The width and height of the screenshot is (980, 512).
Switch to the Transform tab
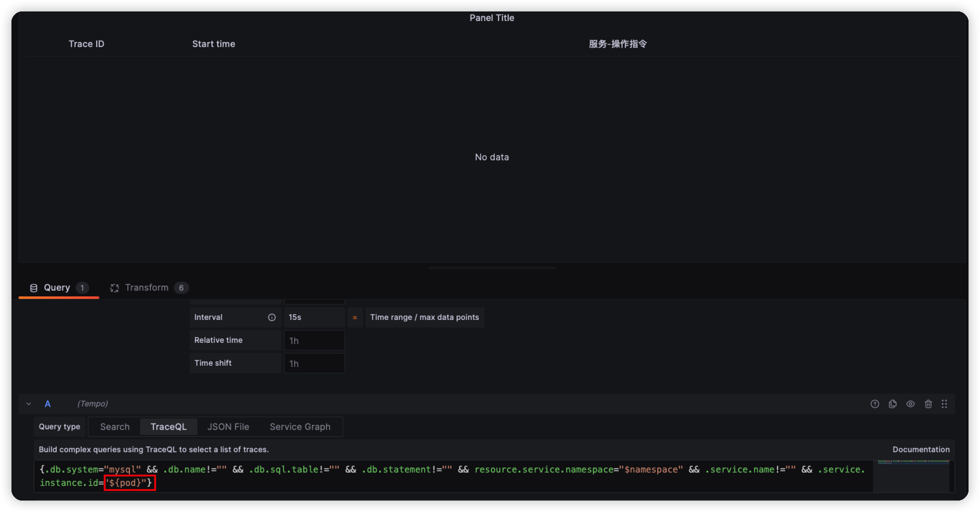[147, 288]
